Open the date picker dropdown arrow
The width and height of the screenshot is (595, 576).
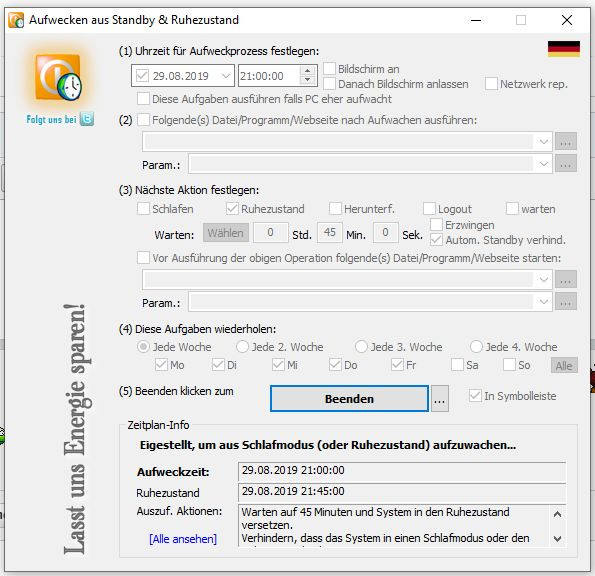pyautogui.click(x=226, y=76)
